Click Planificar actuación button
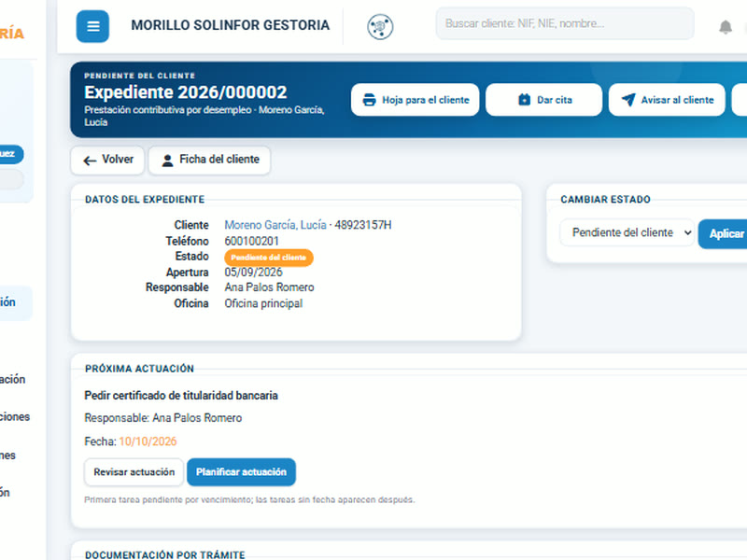 click(x=241, y=472)
